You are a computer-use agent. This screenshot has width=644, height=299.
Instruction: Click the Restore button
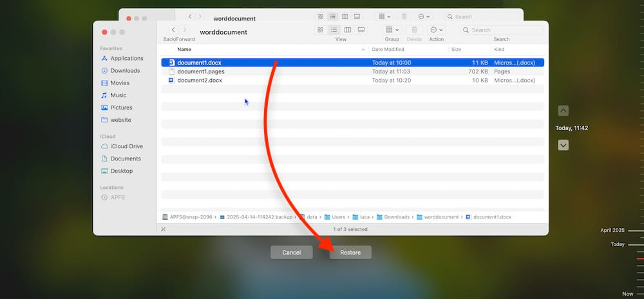point(350,253)
